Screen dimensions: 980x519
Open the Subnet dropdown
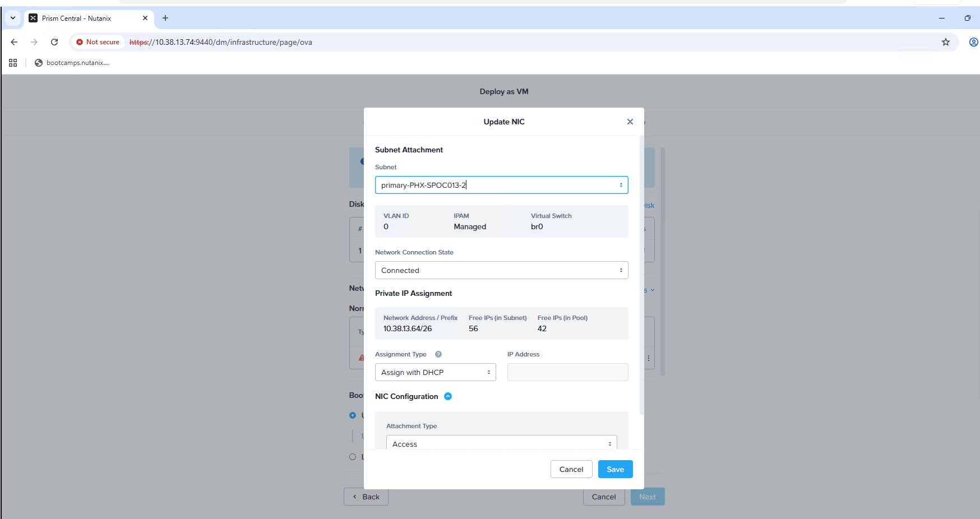(501, 185)
